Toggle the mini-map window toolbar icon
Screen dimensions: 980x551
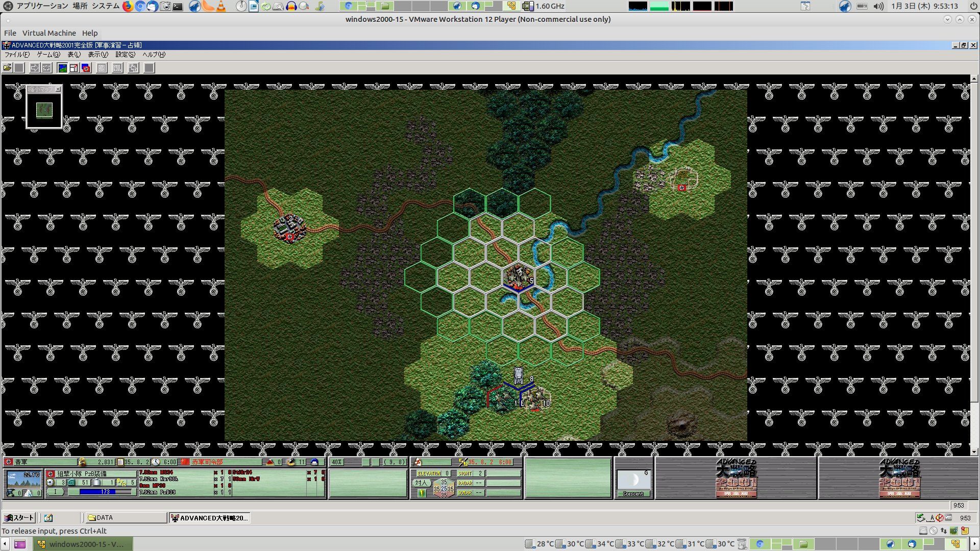pos(74,68)
